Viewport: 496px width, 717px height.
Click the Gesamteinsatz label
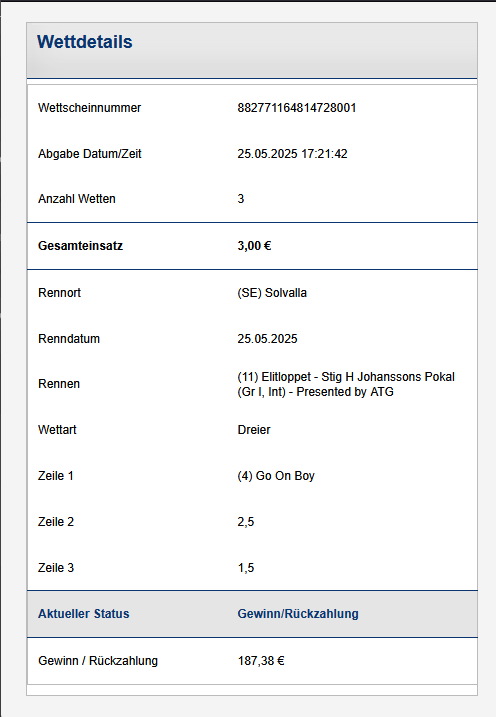coord(80,246)
